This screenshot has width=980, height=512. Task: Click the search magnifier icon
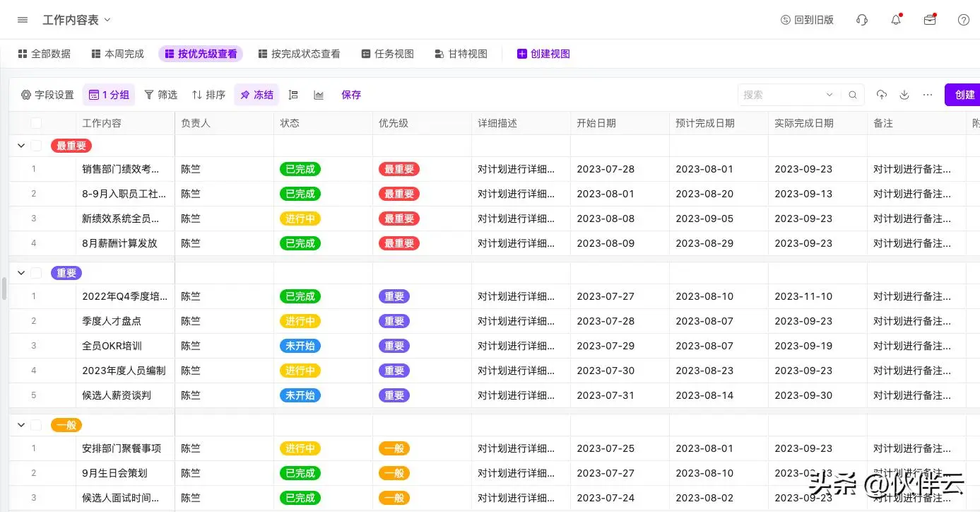click(x=853, y=95)
